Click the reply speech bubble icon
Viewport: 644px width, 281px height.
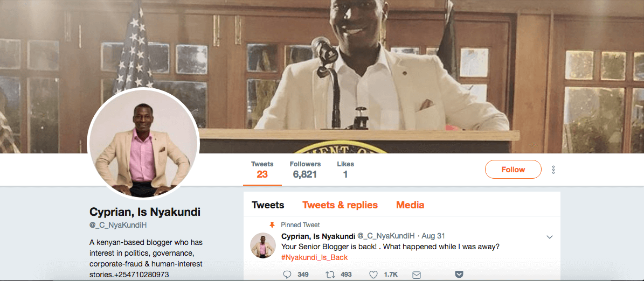coord(287,275)
